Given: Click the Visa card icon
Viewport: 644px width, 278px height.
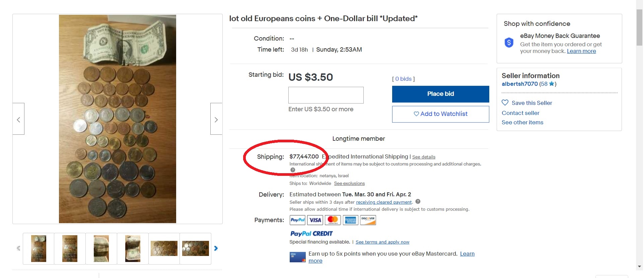Looking at the screenshot, I should 315,220.
